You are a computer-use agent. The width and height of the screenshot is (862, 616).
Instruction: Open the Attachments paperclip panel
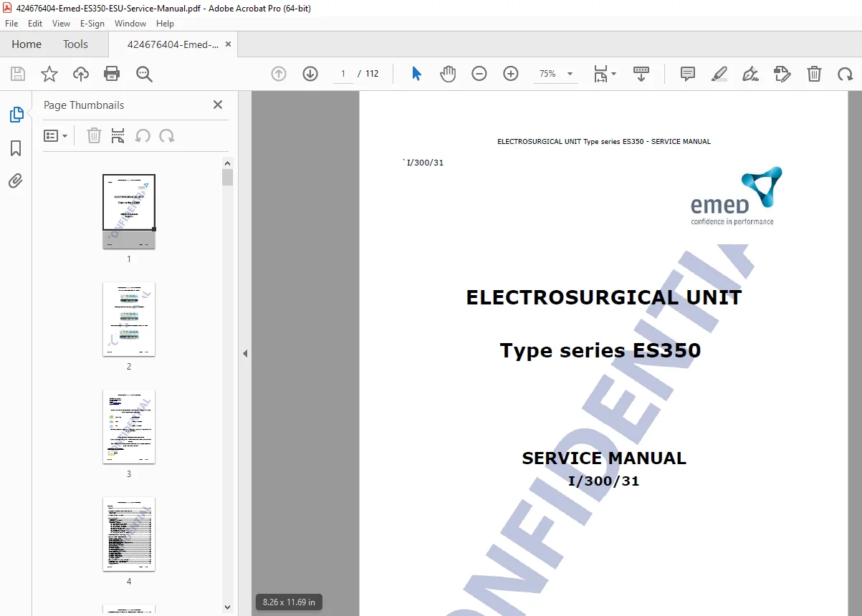tap(16, 181)
